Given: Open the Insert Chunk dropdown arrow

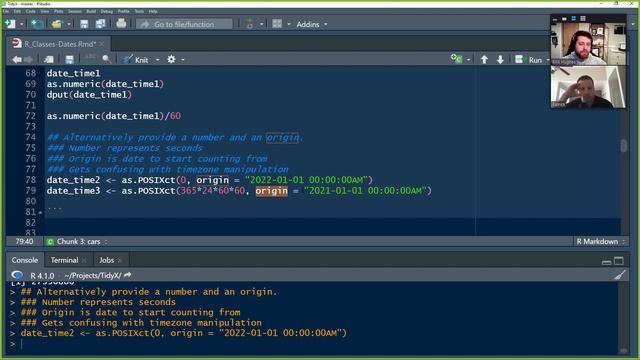Looking at the screenshot, I should pyautogui.click(x=468, y=60).
